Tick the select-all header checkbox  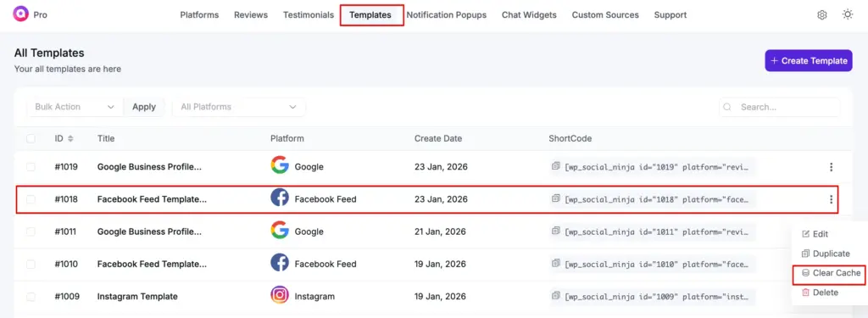pyautogui.click(x=31, y=138)
